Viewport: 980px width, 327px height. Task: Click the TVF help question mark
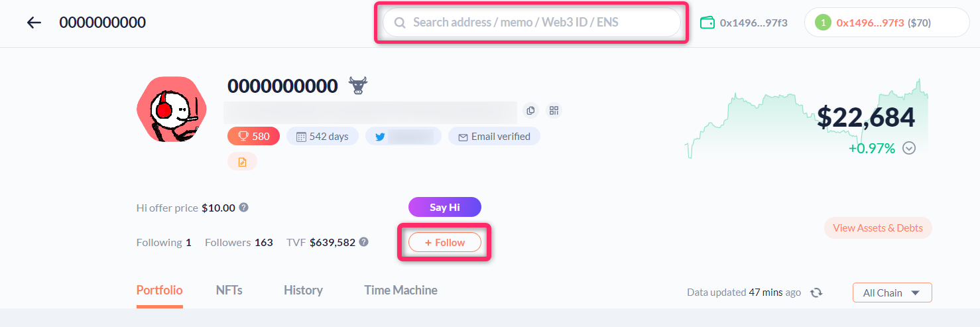tap(363, 242)
